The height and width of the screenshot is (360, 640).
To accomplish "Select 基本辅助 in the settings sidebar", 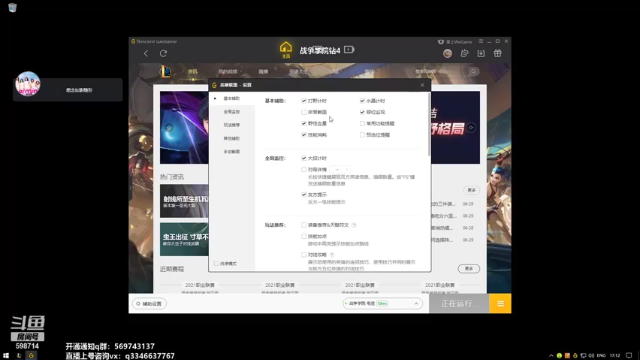I will [x=232, y=98].
